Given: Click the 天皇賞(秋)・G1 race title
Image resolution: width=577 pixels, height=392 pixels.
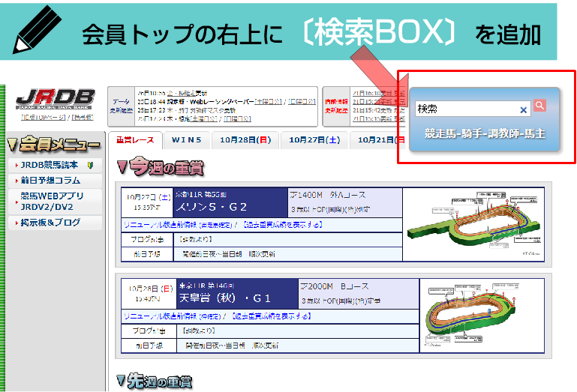Looking at the screenshot, I should 225,298.
